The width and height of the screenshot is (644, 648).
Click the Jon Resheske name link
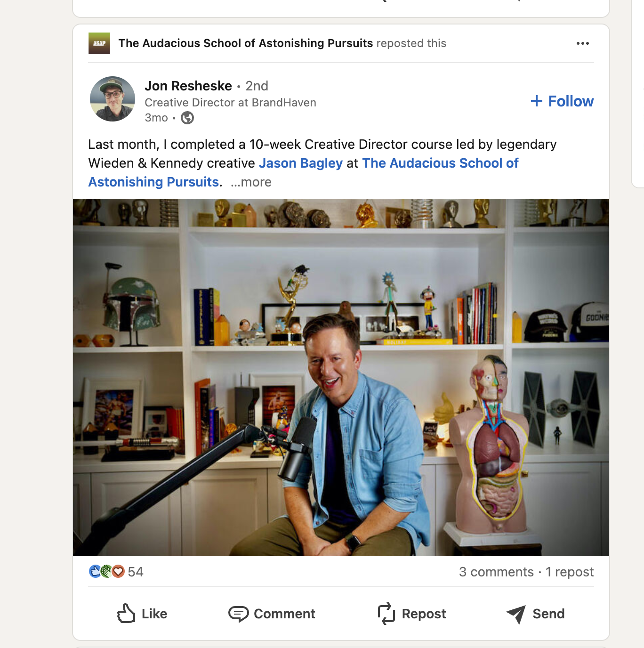tap(188, 86)
